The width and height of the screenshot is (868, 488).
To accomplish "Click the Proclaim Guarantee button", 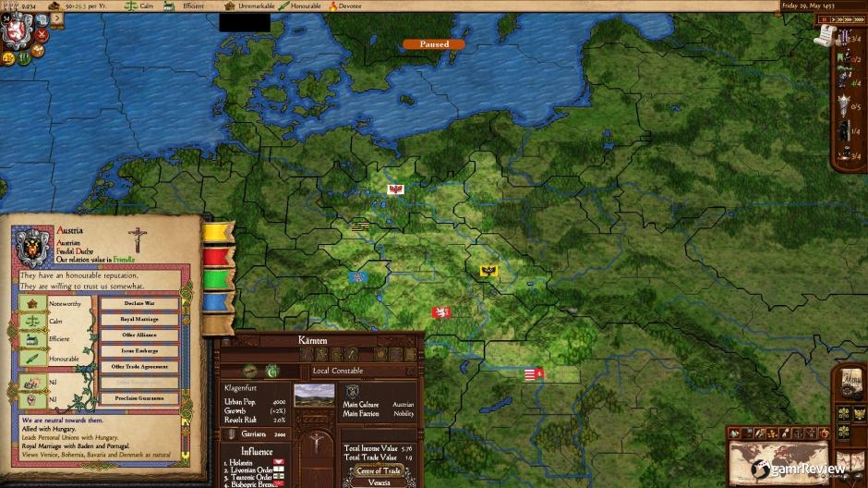I will coord(139,398).
